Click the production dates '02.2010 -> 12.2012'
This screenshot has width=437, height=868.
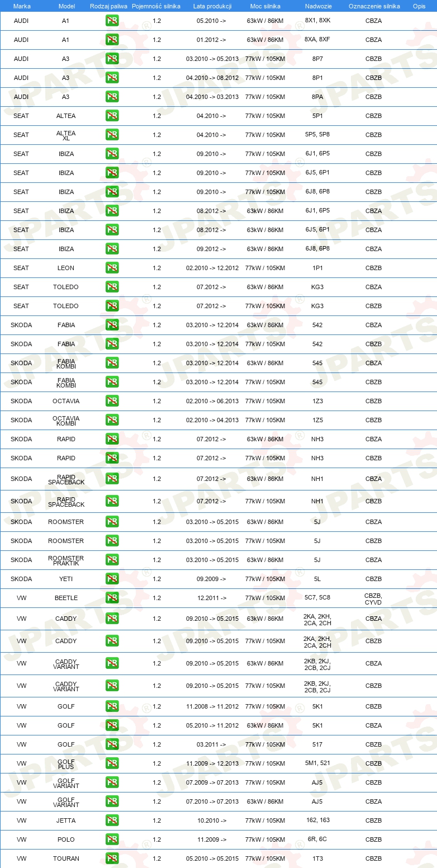(x=212, y=268)
